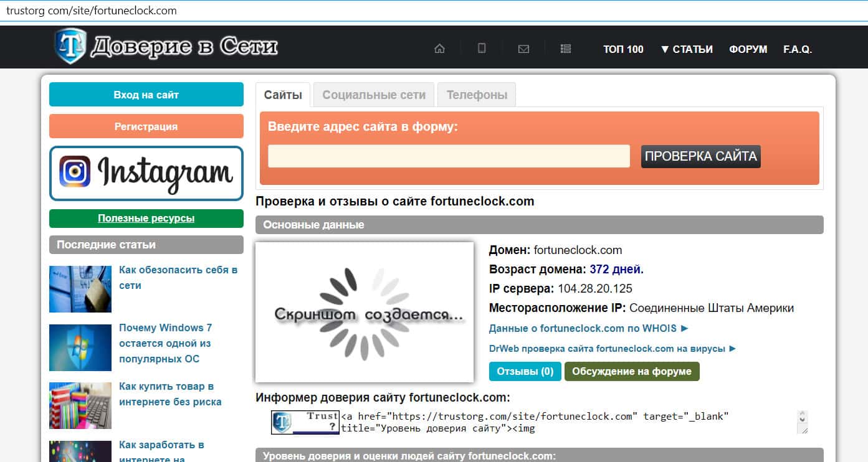Click the Проверка и отзывы page heading
Screen dimensions: 868x462
click(395, 201)
